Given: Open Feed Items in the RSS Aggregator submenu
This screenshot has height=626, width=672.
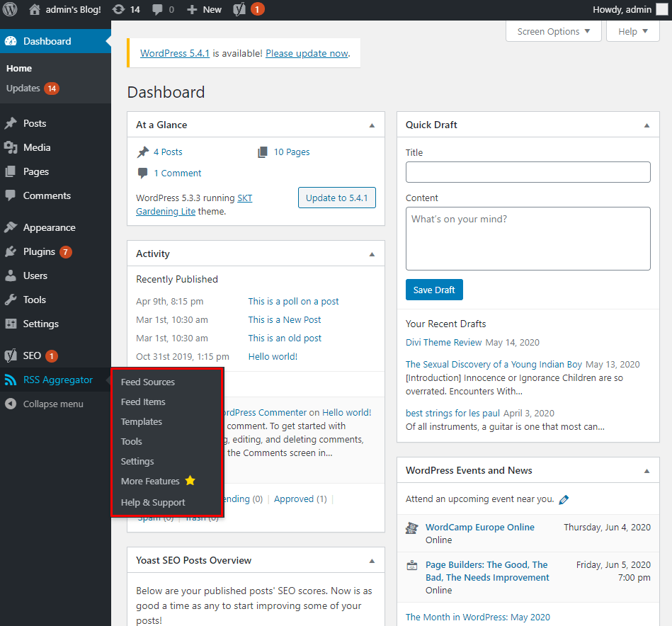Looking at the screenshot, I should pos(143,402).
